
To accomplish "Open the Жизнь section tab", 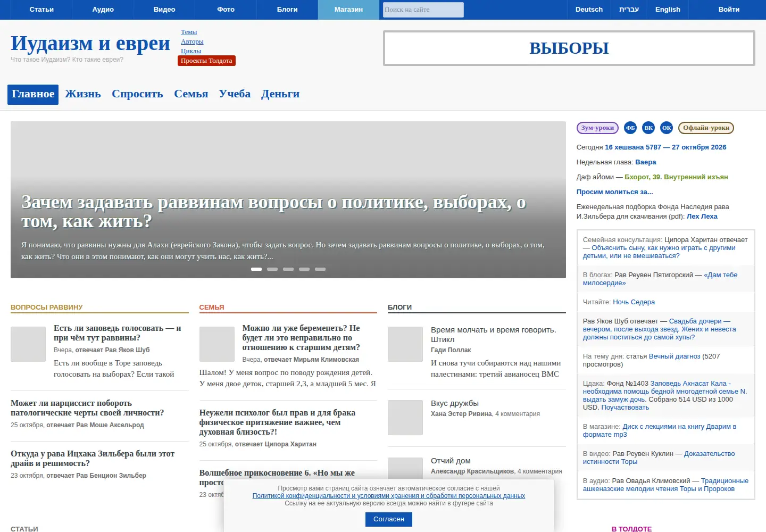I will 83,94.
